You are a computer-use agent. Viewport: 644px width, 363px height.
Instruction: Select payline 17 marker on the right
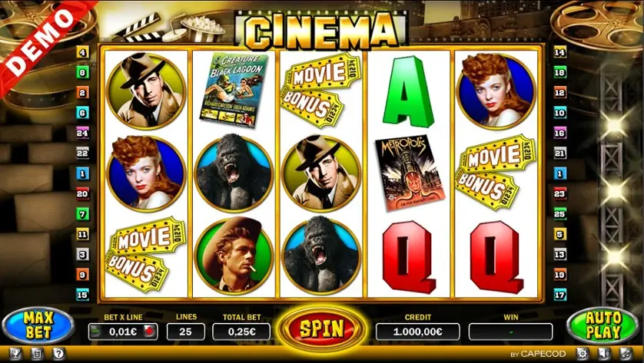coord(559,295)
